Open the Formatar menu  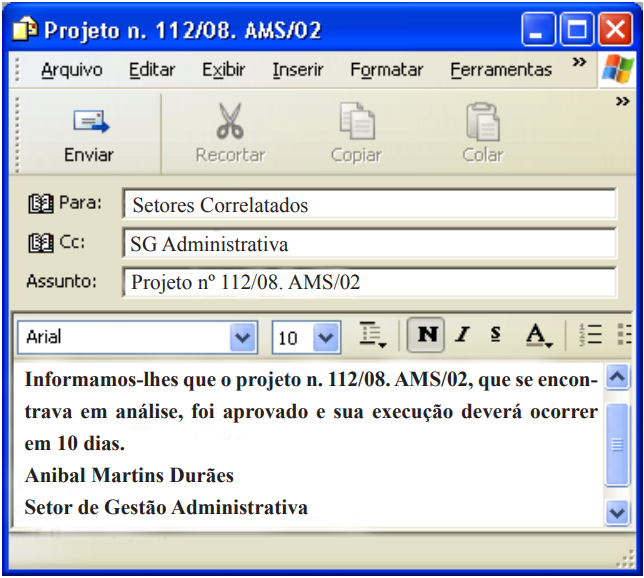386,70
